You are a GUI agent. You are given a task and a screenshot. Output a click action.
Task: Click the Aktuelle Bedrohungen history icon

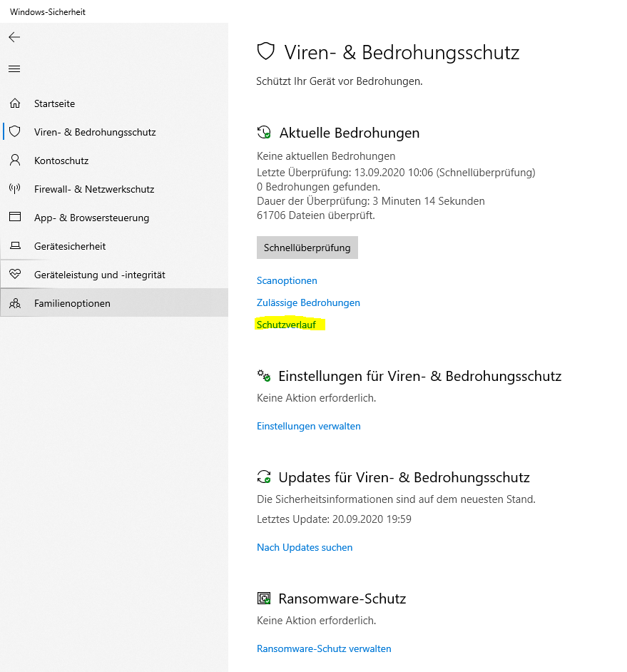coord(264,133)
